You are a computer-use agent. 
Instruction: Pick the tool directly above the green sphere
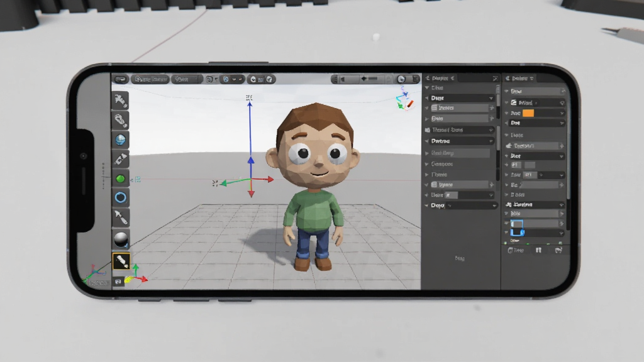[120, 159]
